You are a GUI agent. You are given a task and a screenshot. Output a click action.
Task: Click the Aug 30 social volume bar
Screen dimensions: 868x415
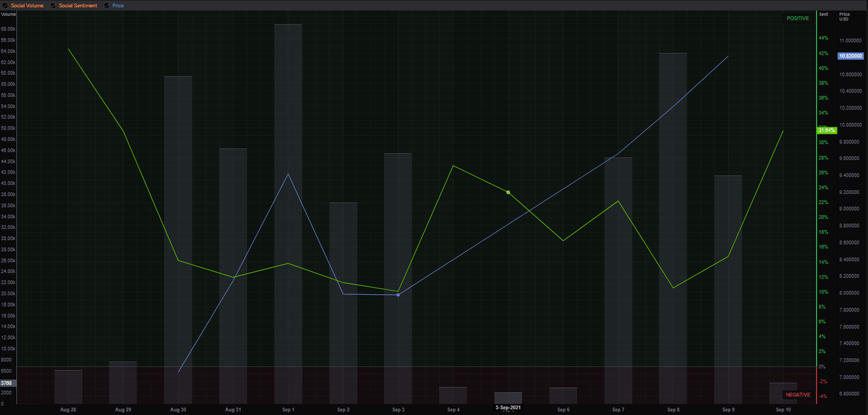178,240
